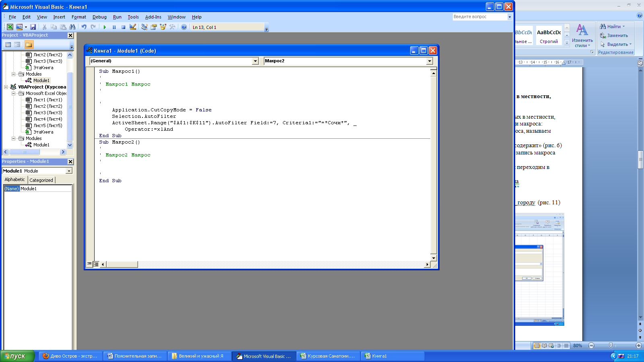The width and height of the screenshot is (644, 362).
Task: Click the code window vertical scroll down arrow
Action: 433,258
